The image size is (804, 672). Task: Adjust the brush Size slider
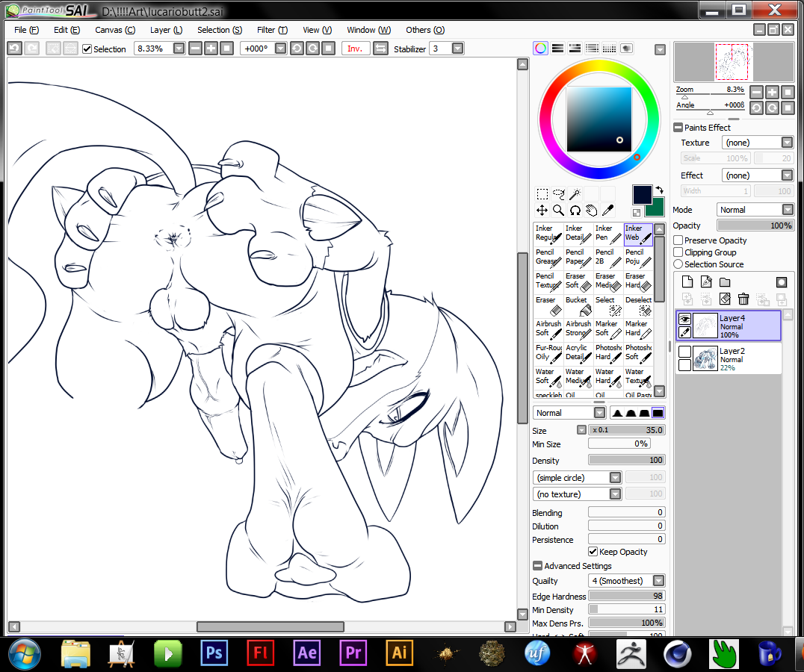(x=627, y=430)
